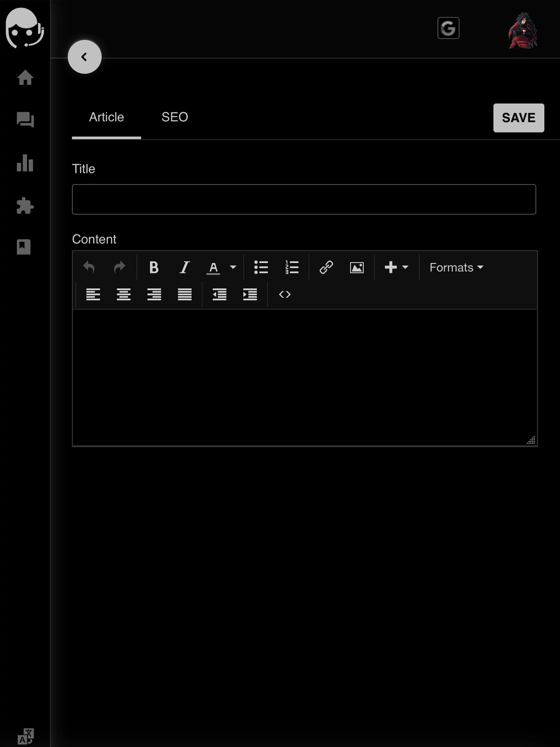Switch to the SEO tab
Screen dimensions: 560x747
click(x=175, y=117)
